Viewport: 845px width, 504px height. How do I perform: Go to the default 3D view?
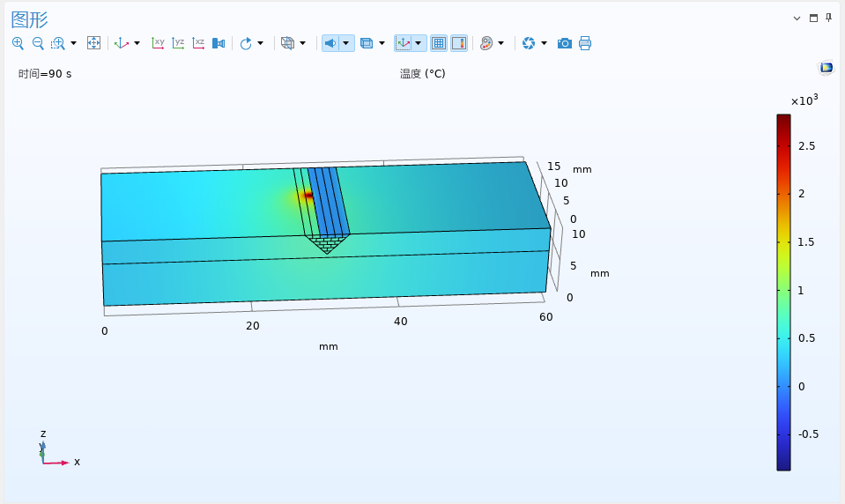122,43
